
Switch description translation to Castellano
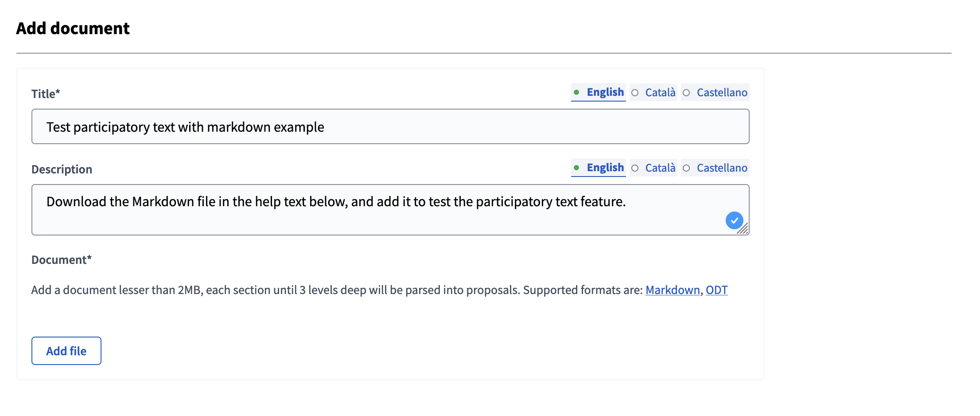722,168
